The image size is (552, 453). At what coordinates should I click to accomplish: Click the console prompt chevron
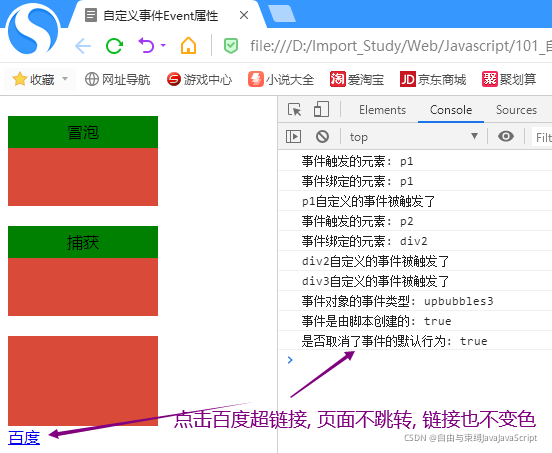pos(290,360)
